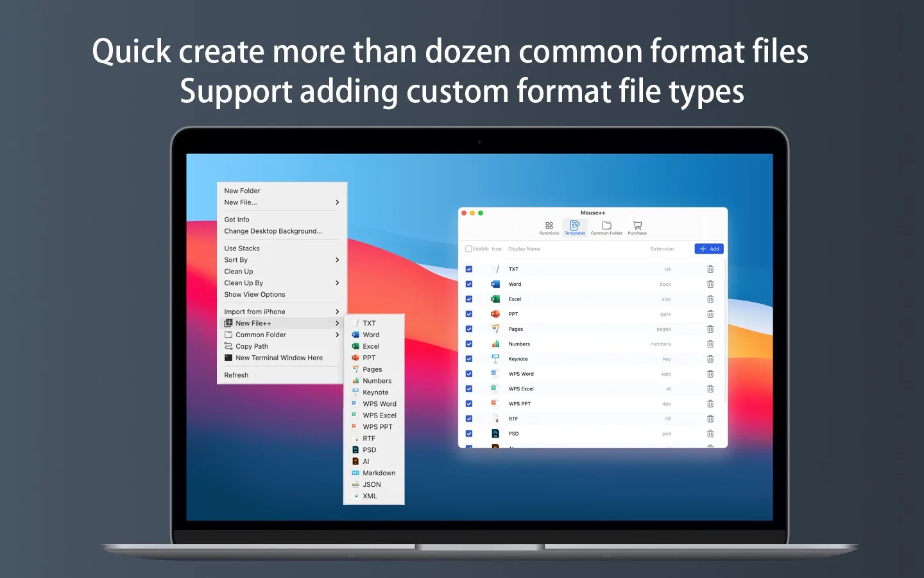Uncheck the PPT template checkbox
This screenshot has height=578, width=924.
tap(469, 314)
